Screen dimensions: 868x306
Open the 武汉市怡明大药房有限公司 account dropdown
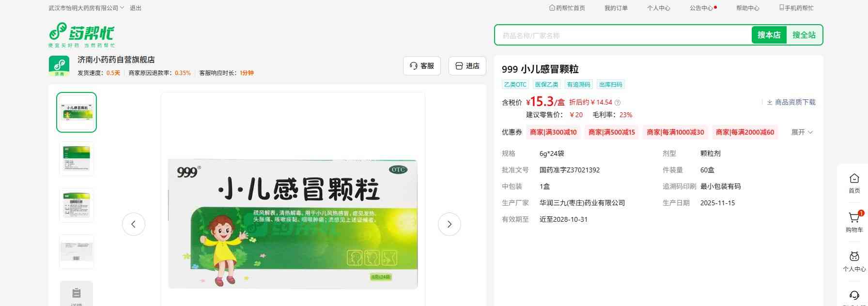pyautogui.click(x=86, y=8)
